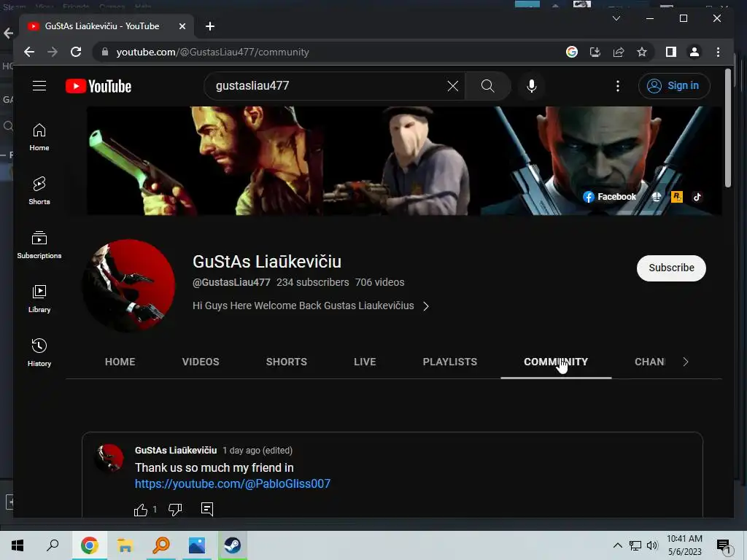The height and width of the screenshot is (560, 747).
Task: Switch to the VIDEOS channel tab
Action: pyautogui.click(x=201, y=362)
